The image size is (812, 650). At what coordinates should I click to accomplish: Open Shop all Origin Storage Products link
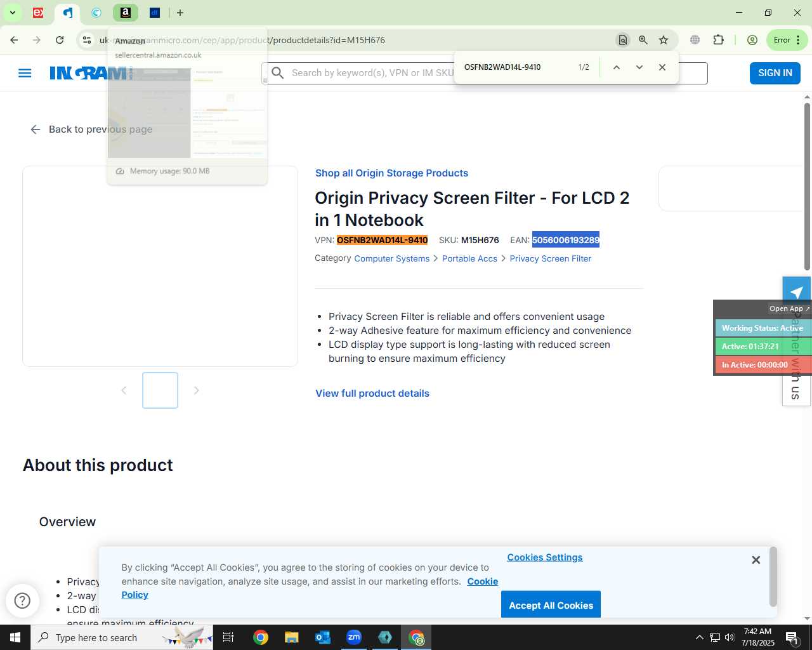pyautogui.click(x=391, y=173)
